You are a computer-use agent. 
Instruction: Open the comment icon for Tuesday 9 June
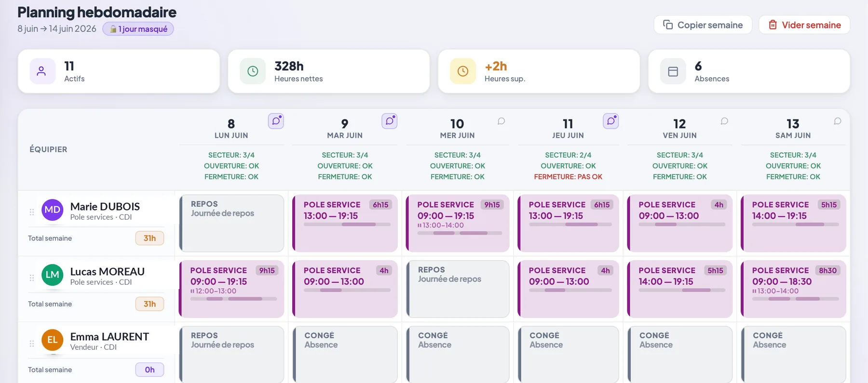390,121
